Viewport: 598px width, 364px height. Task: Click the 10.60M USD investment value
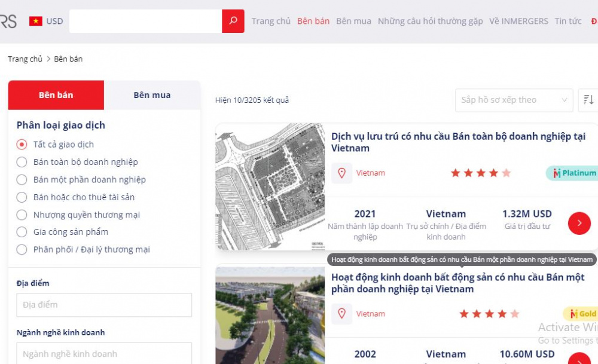[x=527, y=354]
